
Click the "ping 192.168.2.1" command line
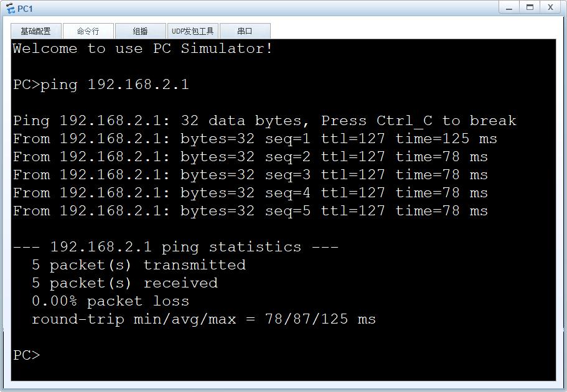[x=101, y=85]
